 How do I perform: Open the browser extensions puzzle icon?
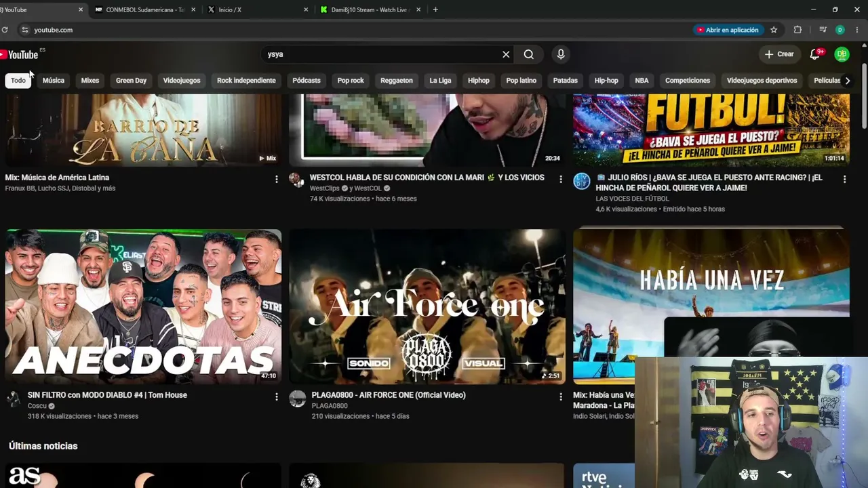797,30
